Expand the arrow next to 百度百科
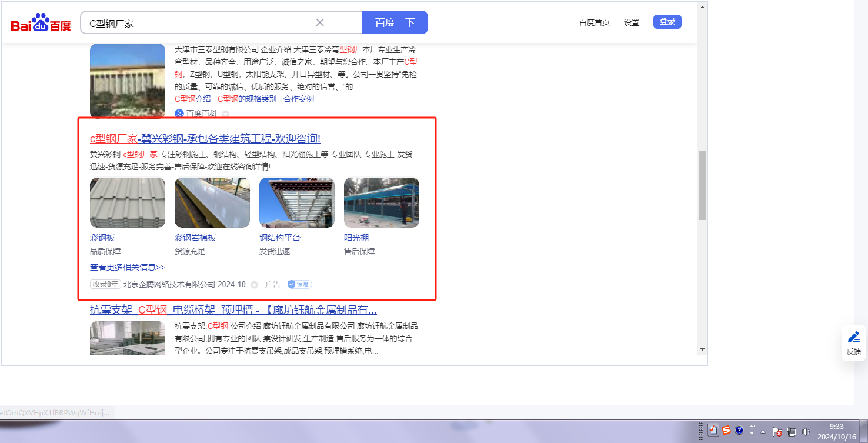 click(x=225, y=114)
